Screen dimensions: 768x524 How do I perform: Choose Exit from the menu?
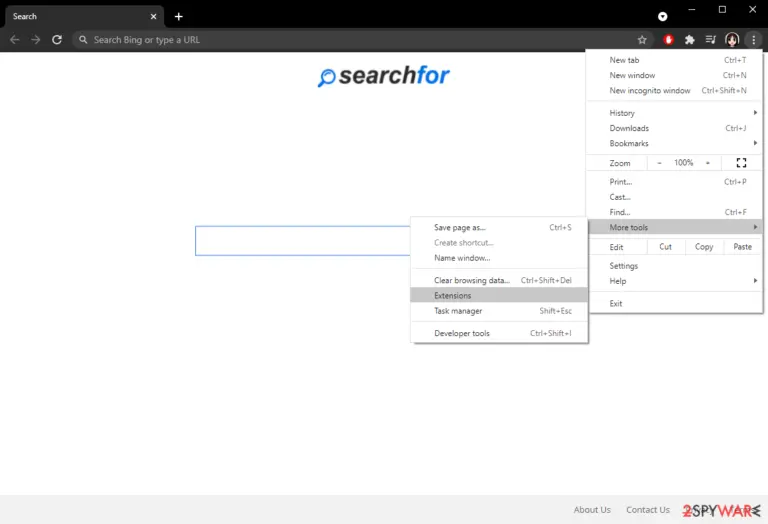675,304
